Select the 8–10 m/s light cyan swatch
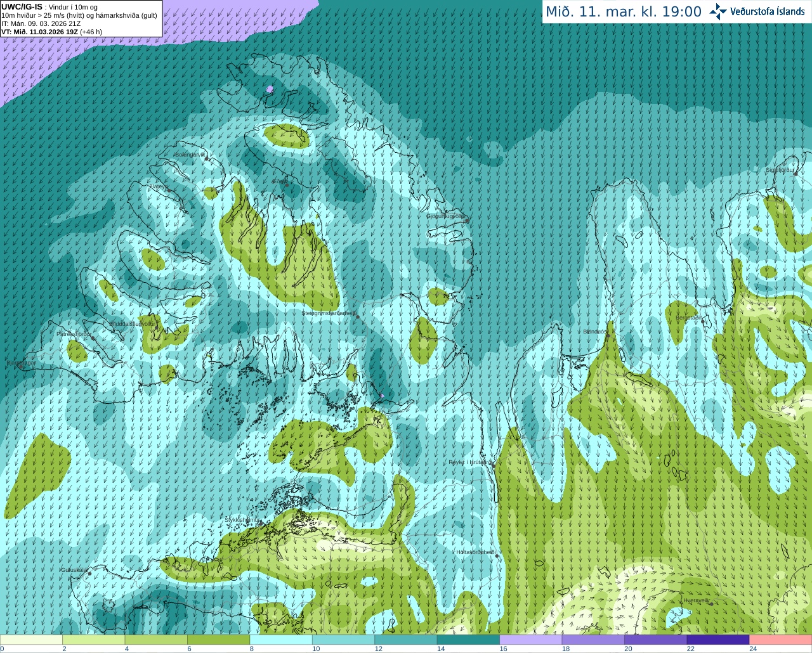 click(281, 640)
